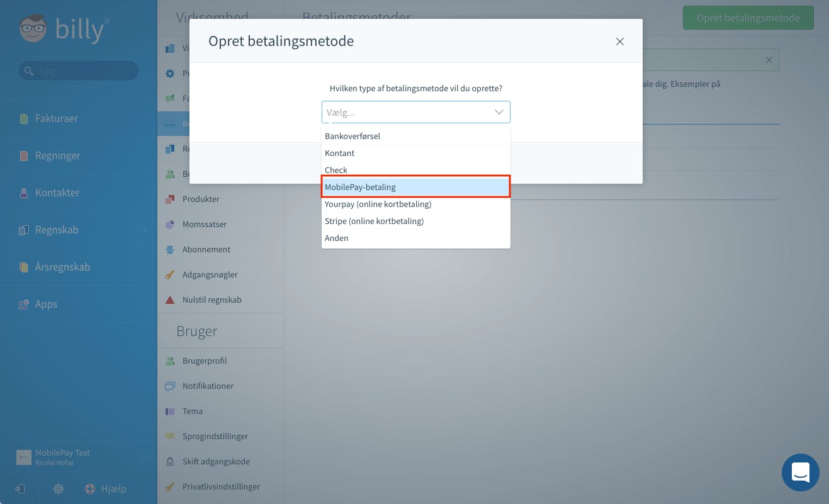Close the Opret betalingsmetode dialog

(x=620, y=42)
